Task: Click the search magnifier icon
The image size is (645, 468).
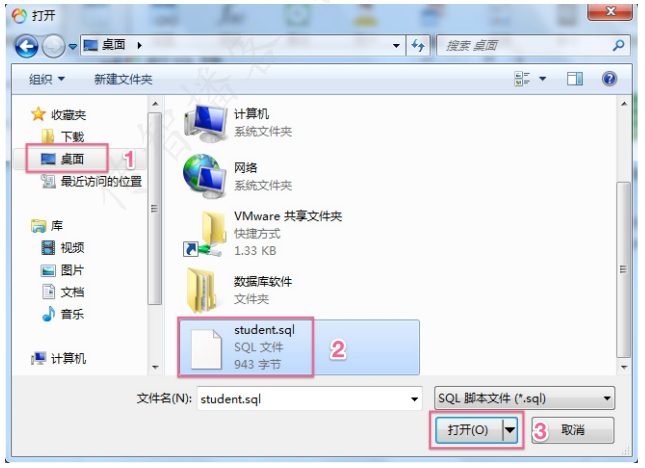Action: pos(618,45)
